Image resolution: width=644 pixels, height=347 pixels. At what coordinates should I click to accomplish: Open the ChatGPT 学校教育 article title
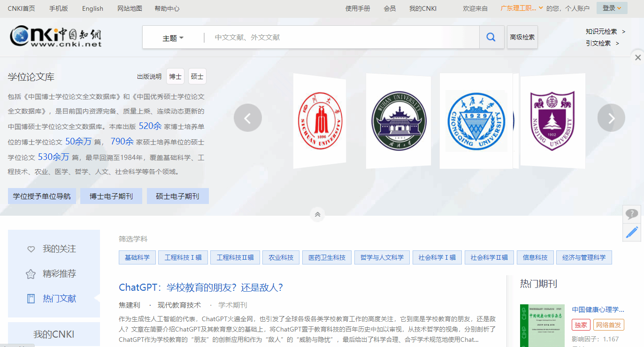pyautogui.click(x=201, y=287)
